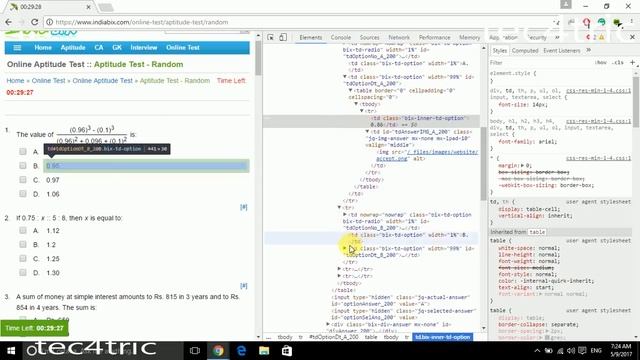Switch to Chrome in the taskbar
640x360 pixels.
point(218,351)
